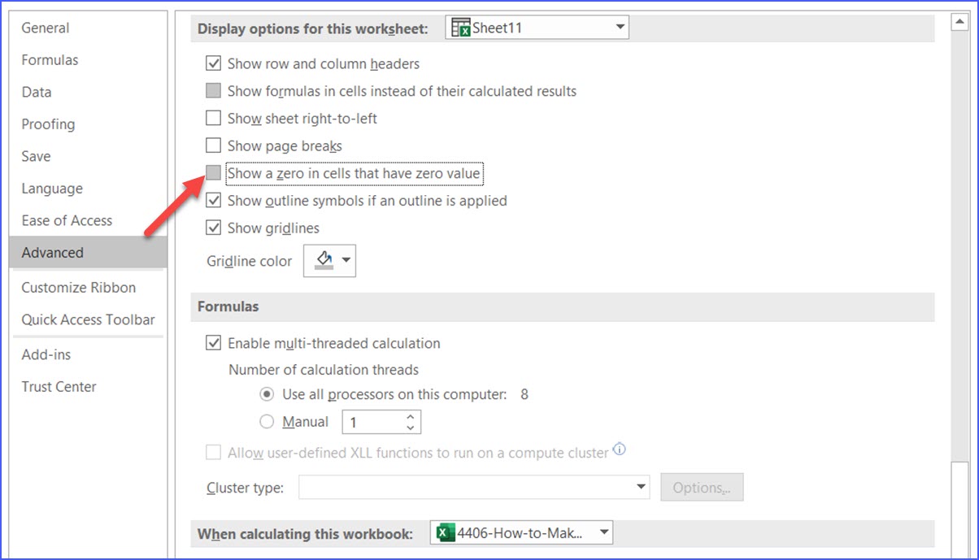Uncheck Show gridlines option
The image size is (979, 560).
pos(214,228)
